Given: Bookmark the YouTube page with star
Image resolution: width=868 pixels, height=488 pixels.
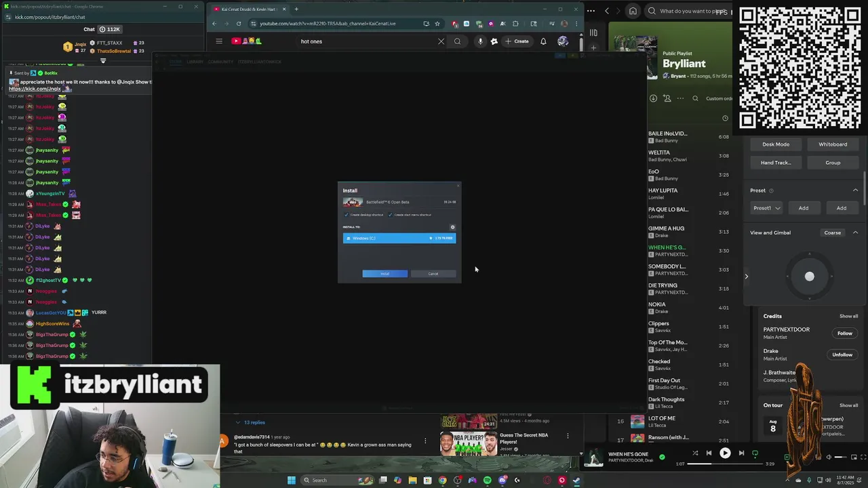Looking at the screenshot, I should click(437, 24).
